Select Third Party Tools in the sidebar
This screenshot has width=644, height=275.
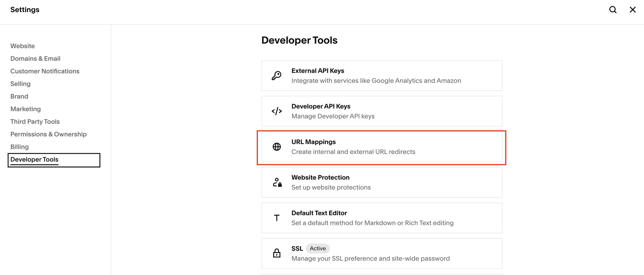point(35,121)
